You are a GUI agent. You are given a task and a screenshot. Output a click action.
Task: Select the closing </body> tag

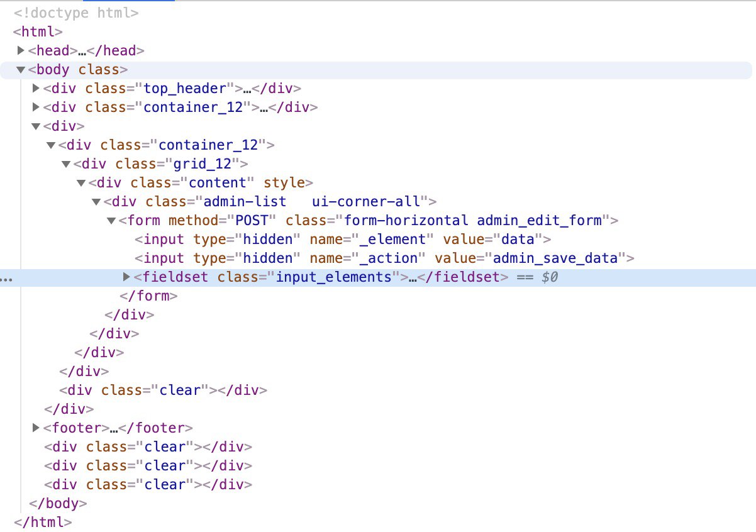pyautogui.click(x=58, y=503)
